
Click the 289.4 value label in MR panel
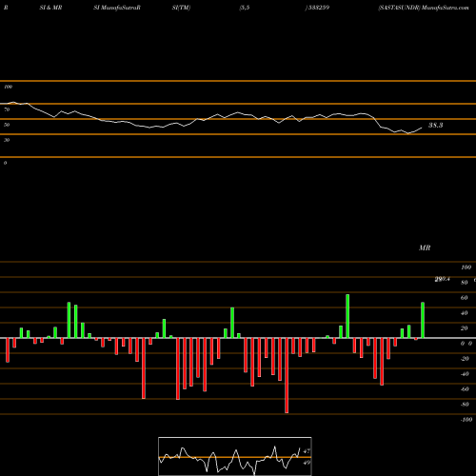click(443, 279)
